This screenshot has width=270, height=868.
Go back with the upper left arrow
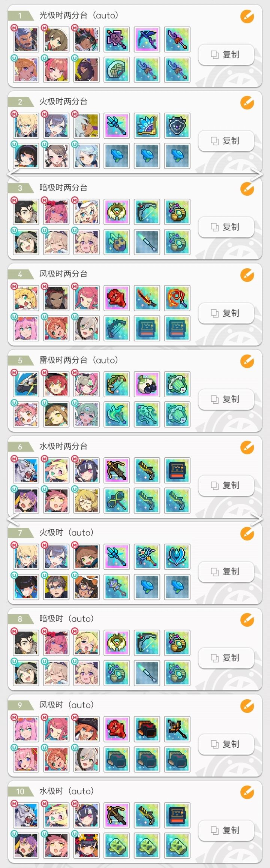(13, 174)
